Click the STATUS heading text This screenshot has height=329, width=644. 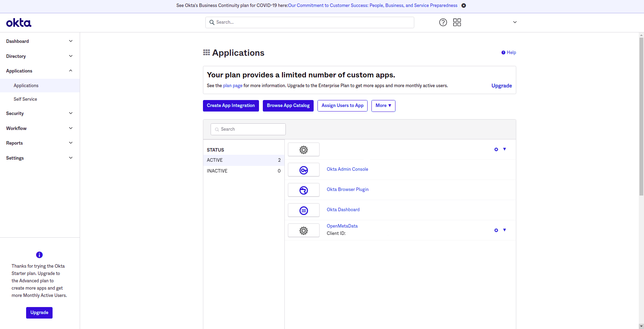(x=215, y=150)
